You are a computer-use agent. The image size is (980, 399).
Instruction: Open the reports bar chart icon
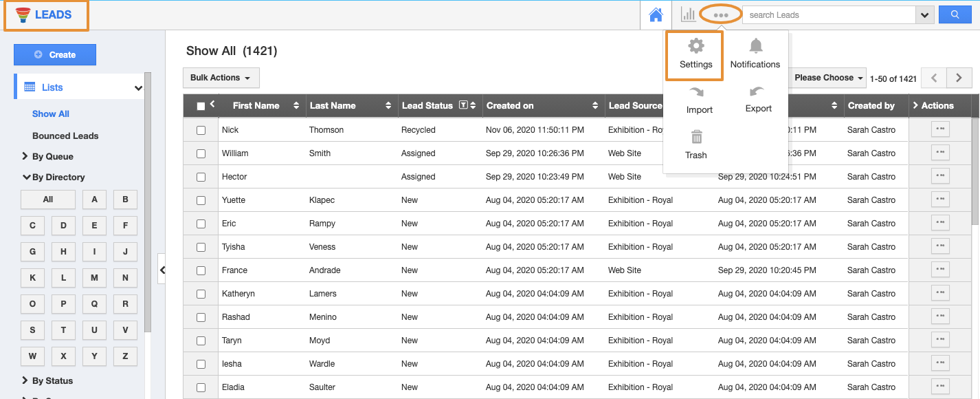tap(688, 14)
